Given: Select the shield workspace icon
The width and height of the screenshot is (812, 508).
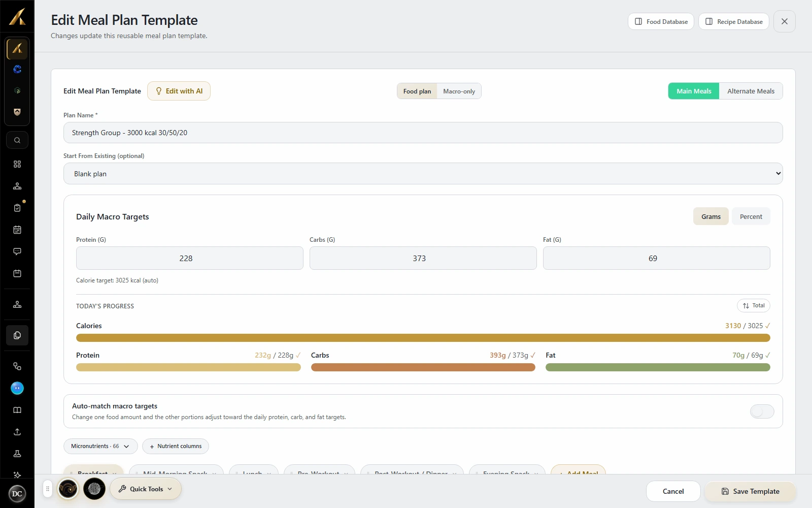Looking at the screenshot, I should click(x=17, y=112).
